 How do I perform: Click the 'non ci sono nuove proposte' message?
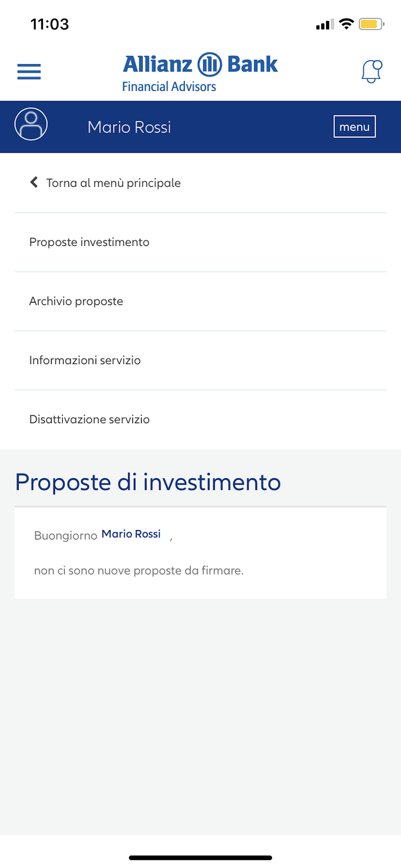pos(139,571)
